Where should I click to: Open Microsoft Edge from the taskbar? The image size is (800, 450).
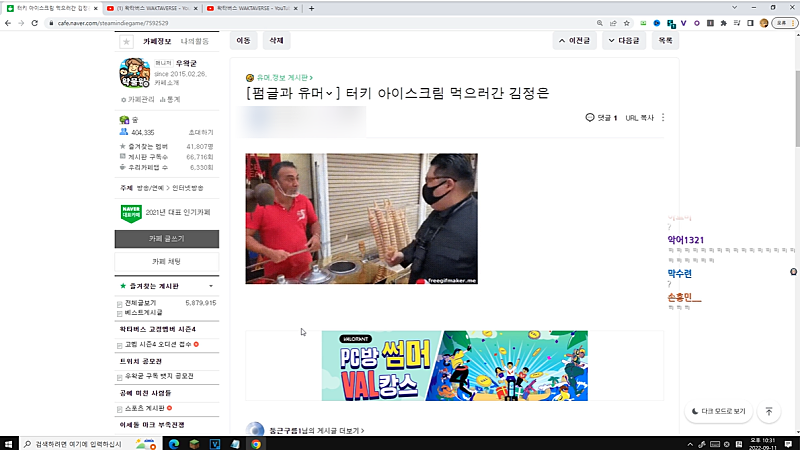(174, 444)
